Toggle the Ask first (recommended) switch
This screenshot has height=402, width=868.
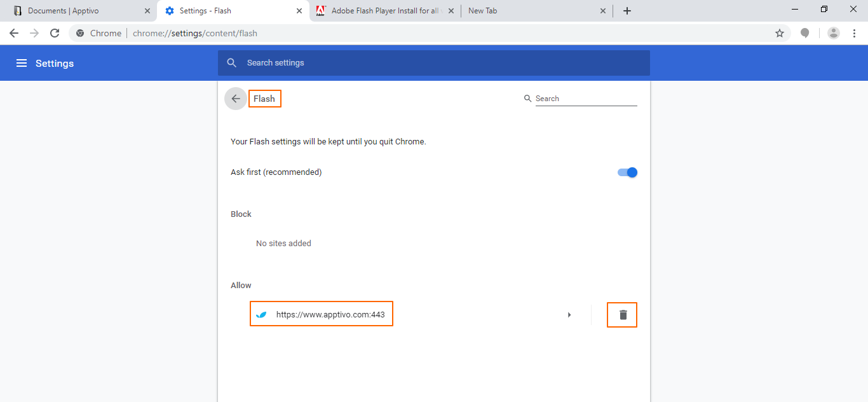[x=627, y=172]
